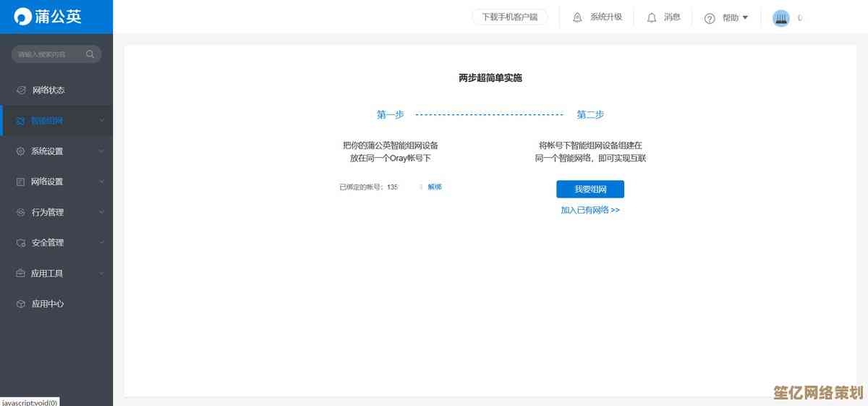868x406 pixels.
Task: Click the 系统升级 rocket icon
Action: pos(577,17)
